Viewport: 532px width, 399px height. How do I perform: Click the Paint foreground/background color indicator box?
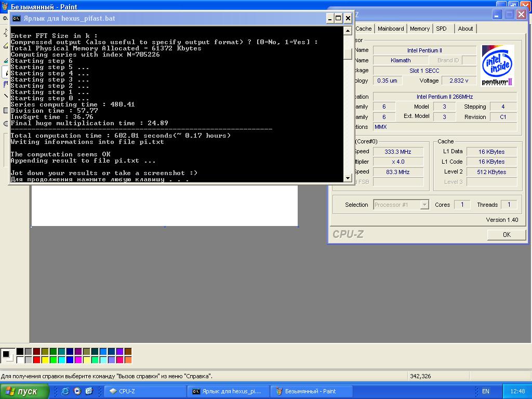[8, 355]
